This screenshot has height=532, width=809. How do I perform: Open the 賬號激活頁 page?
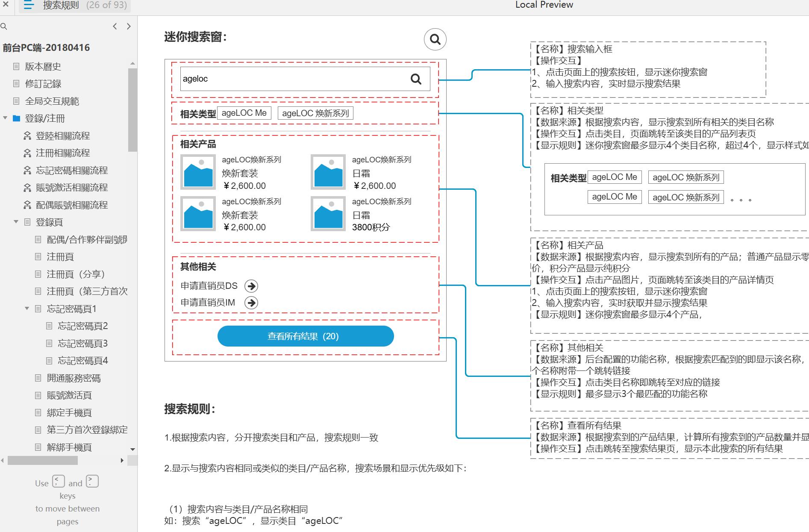69,395
